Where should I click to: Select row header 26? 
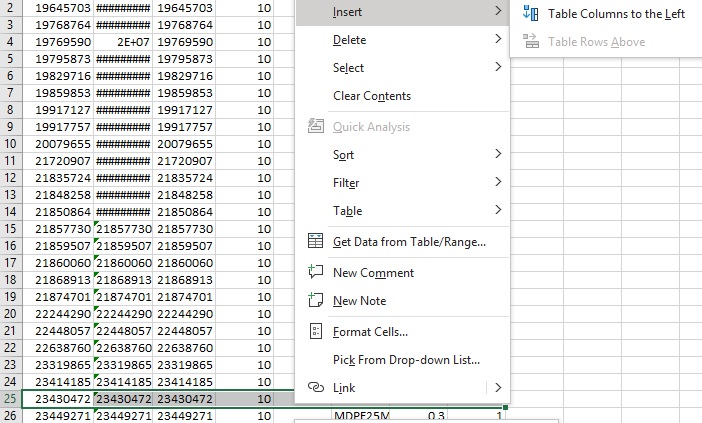[x=10, y=416]
